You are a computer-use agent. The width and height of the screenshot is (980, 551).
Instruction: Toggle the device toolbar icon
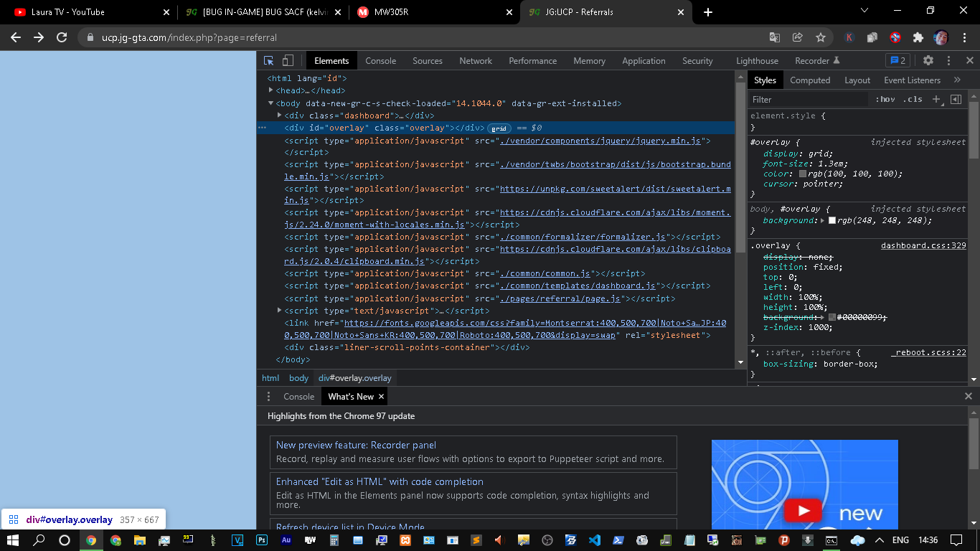(288, 61)
